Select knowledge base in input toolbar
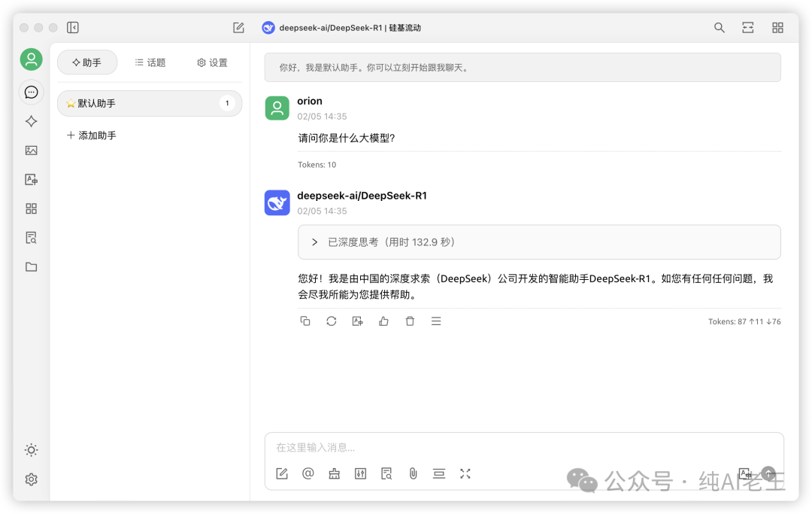This screenshot has width=812, height=514. (387, 473)
